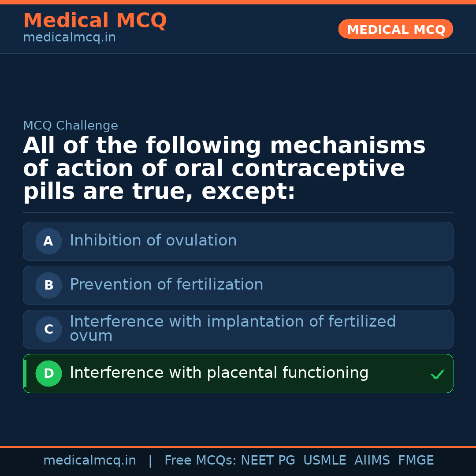Pick 'Interference with implantation of fertilized ovum'
The height and width of the screenshot is (476, 476).
[x=232, y=328]
